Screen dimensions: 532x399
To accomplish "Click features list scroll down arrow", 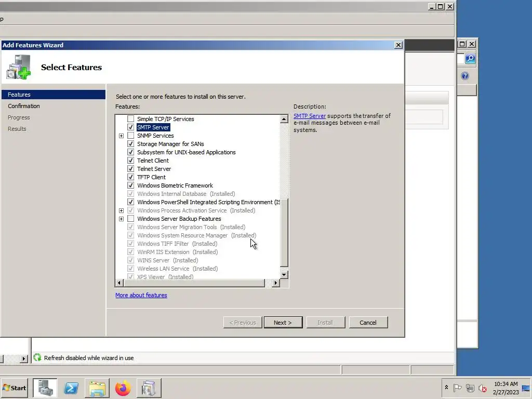I will coord(284,274).
